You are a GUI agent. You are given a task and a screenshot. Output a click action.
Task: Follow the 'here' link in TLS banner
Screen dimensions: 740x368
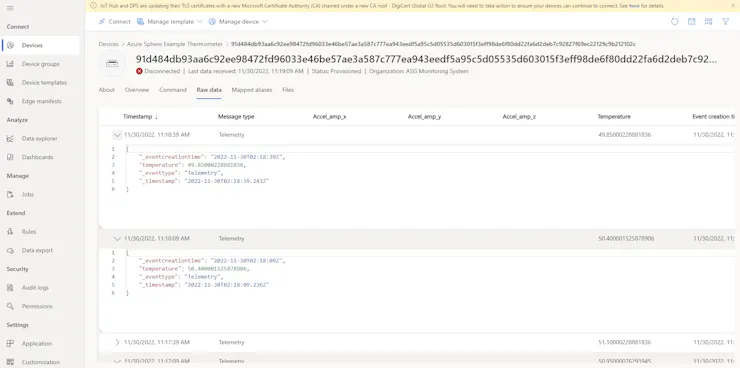[634, 6]
